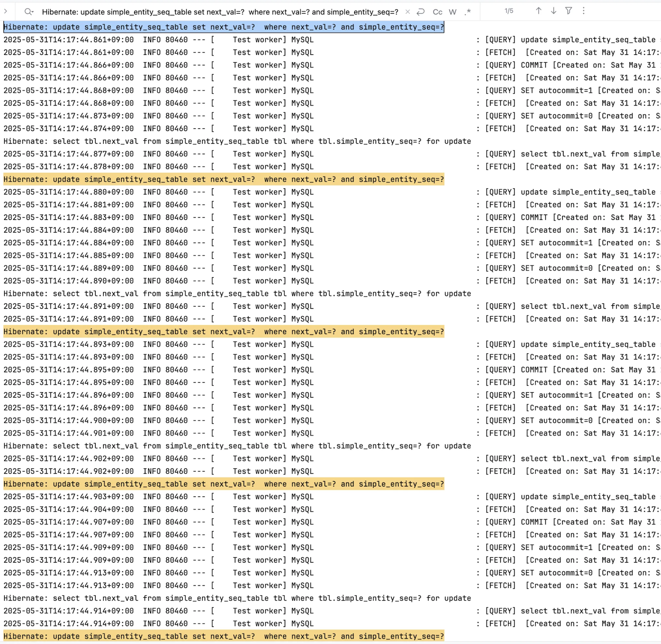This screenshot has width=661, height=644.
Task: Insert new line in search field
Action: click(x=421, y=12)
